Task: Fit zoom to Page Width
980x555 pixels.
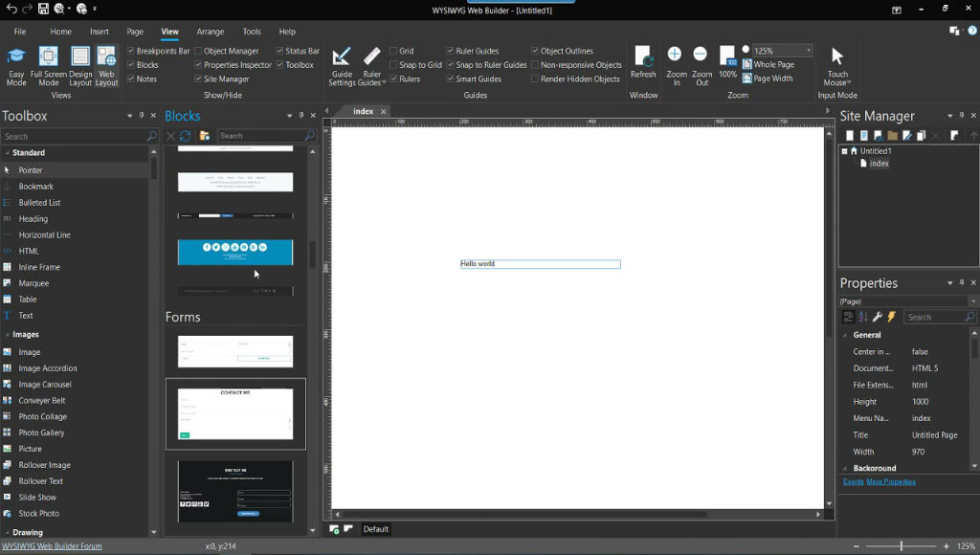Action: pos(768,78)
